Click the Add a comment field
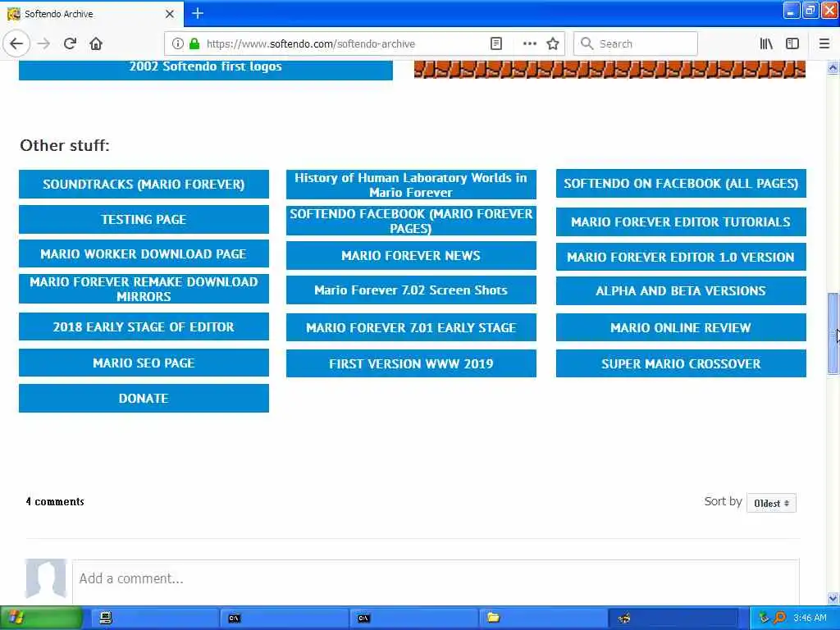 [x=436, y=582]
